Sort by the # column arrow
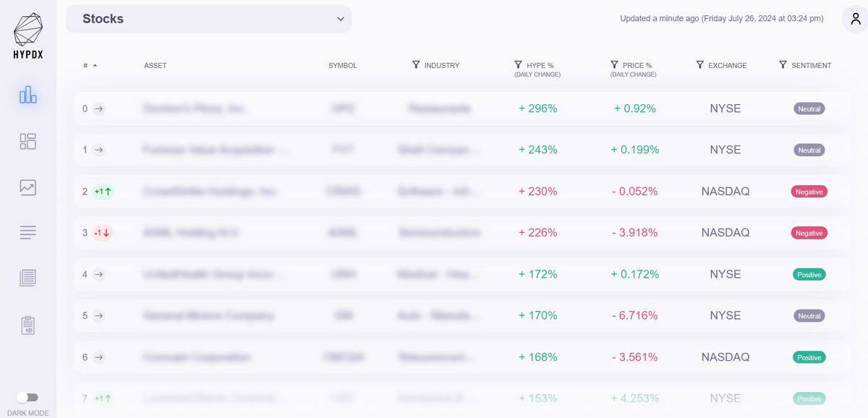Screen dimensions: 868x418 [95, 66]
